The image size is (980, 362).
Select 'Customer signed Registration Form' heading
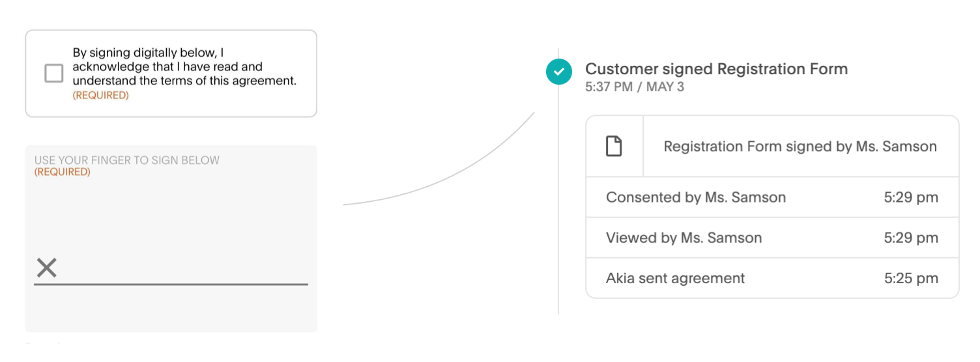pyautogui.click(x=716, y=69)
